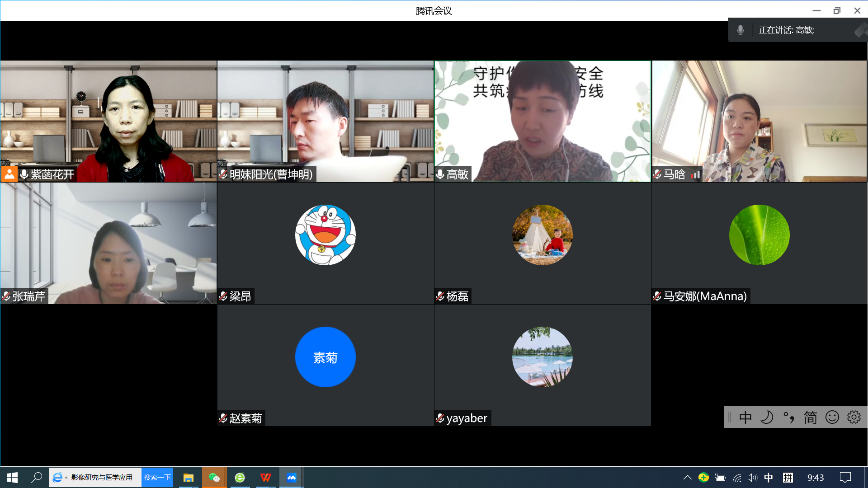Click the orange host icon beside 紫菡花开
Viewport: 868px width, 488px height.
(x=9, y=174)
